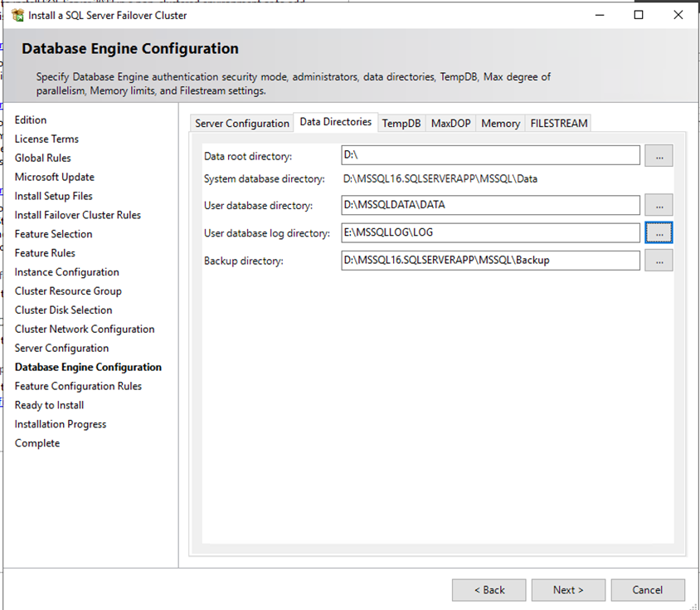Maximize the installer window
The width and height of the screenshot is (700, 610).
click(x=639, y=15)
